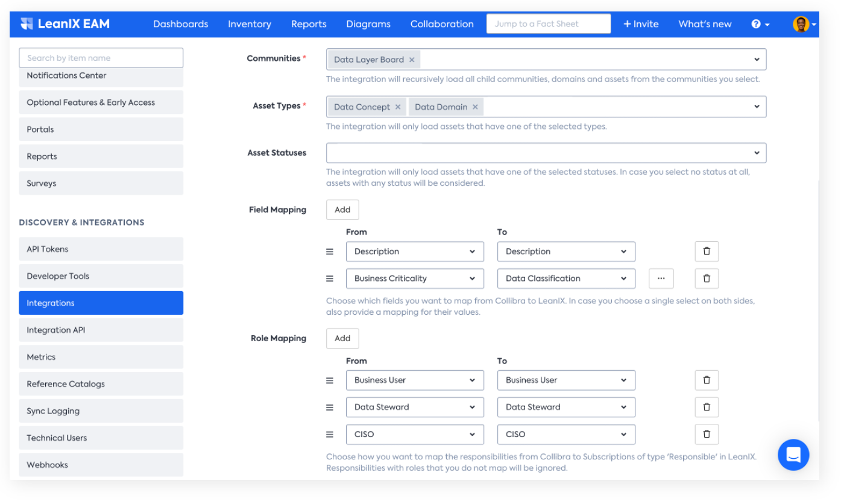The image size is (844, 504).
Task: Open Reference Catalogs in sidebar
Action: (x=101, y=384)
